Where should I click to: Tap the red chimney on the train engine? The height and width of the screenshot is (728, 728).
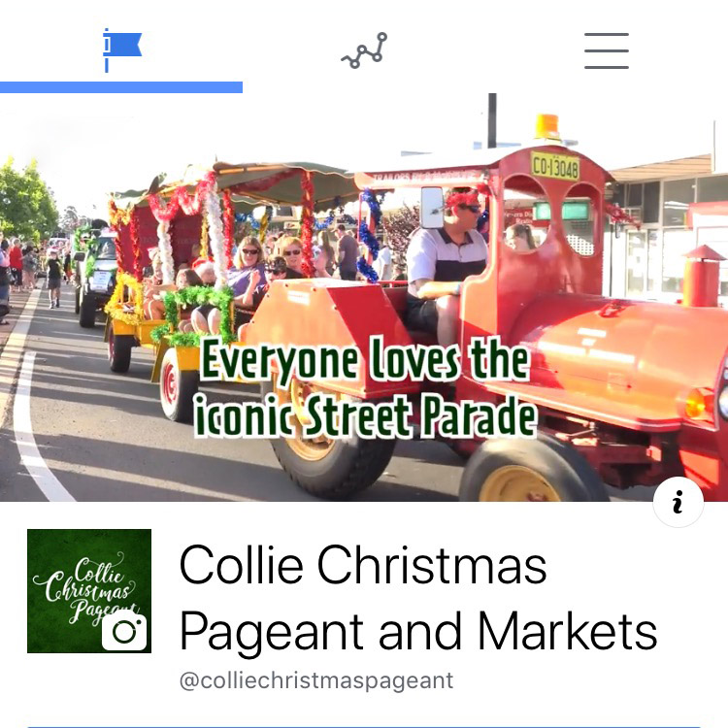tap(702, 276)
